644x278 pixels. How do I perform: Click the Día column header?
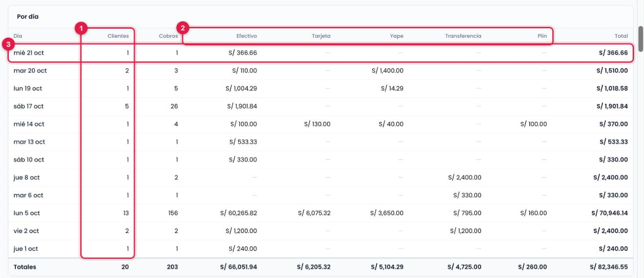pyautogui.click(x=18, y=36)
